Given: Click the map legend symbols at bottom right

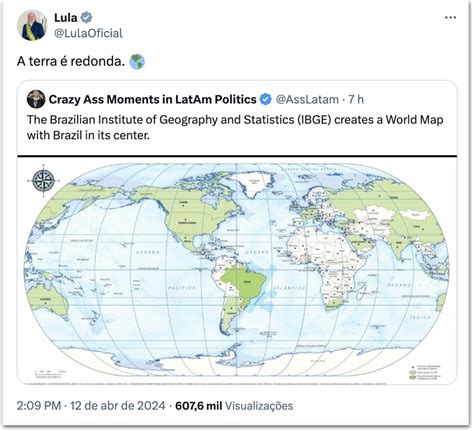Looking at the screenshot, I should (x=425, y=372).
